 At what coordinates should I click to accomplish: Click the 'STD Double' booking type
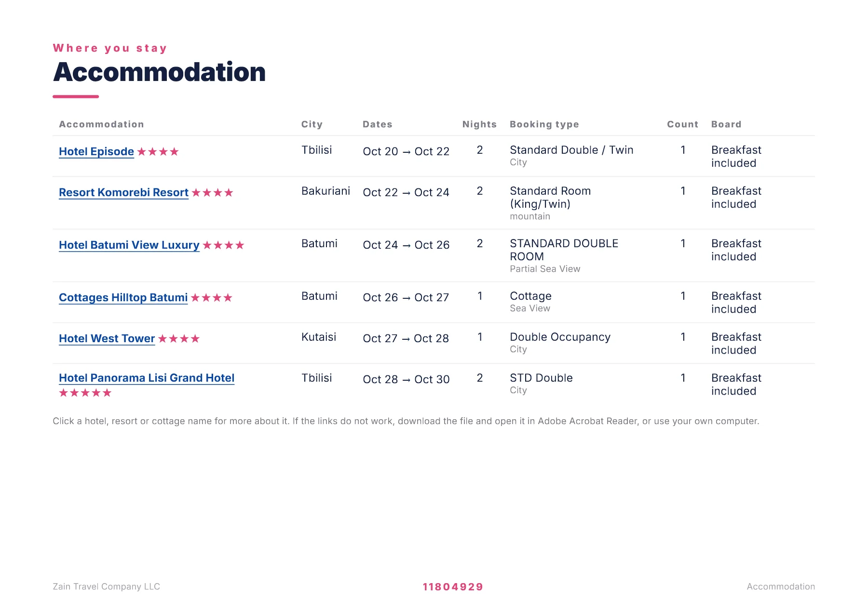541,378
